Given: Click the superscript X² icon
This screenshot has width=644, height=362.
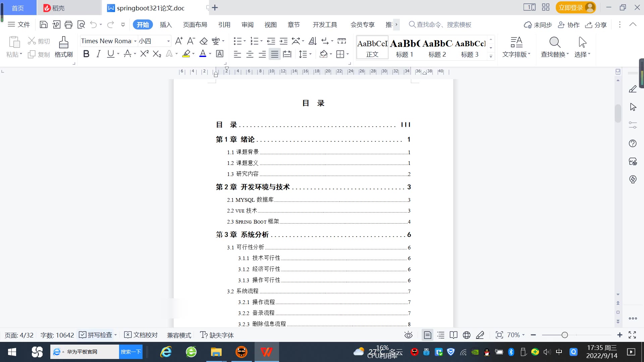Looking at the screenshot, I should [x=144, y=54].
